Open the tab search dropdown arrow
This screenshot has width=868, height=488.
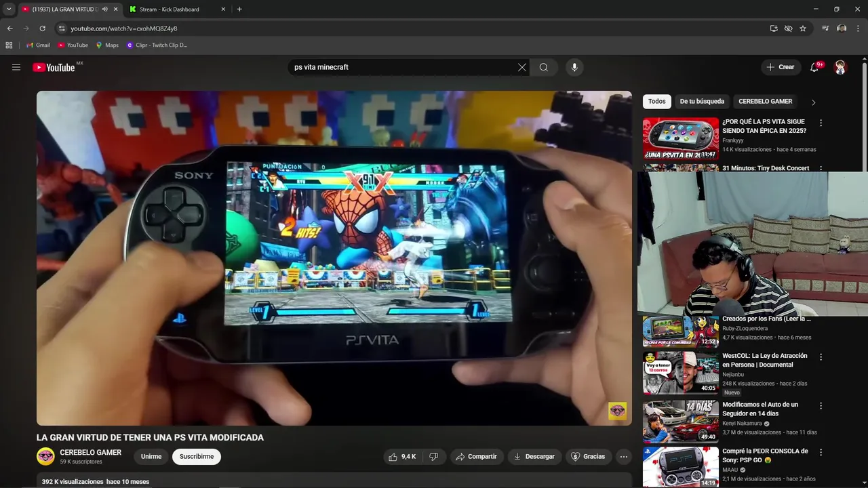9,9
